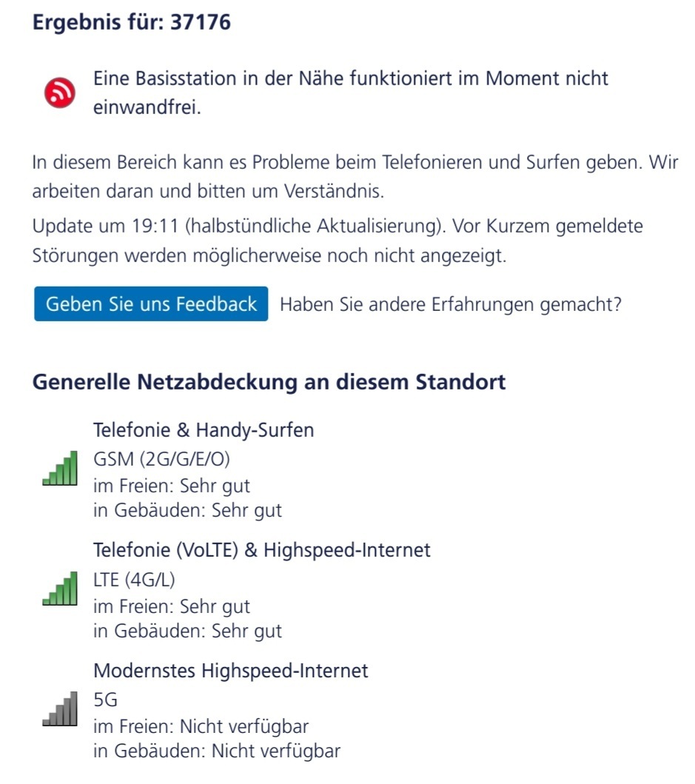Click the GSM green signal bars icon
The height and width of the screenshot is (784, 695).
[60, 468]
